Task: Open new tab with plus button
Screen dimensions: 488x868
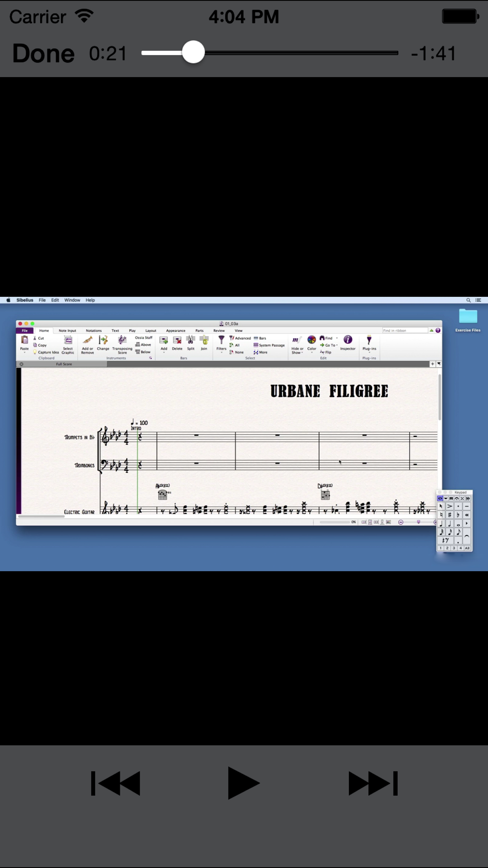Action: pos(432,364)
